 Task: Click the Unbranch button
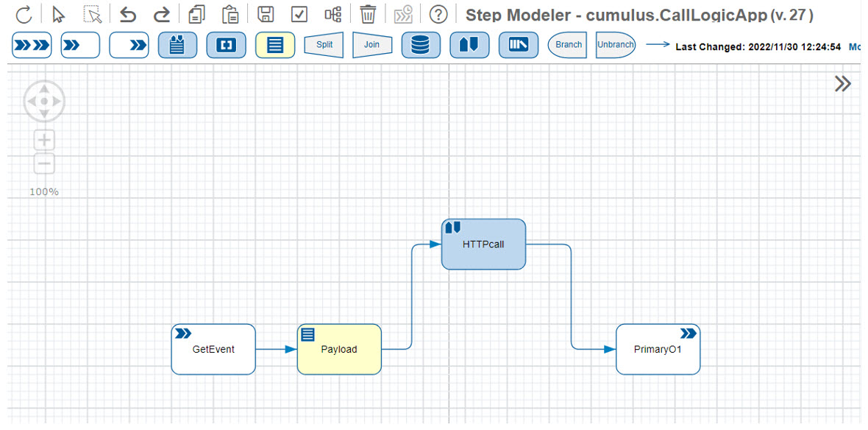point(615,45)
